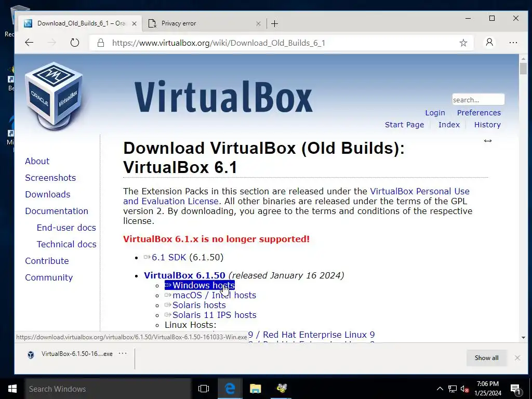
Task: Download Solaris 11 IPS hosts package
Action: (211, 315)
